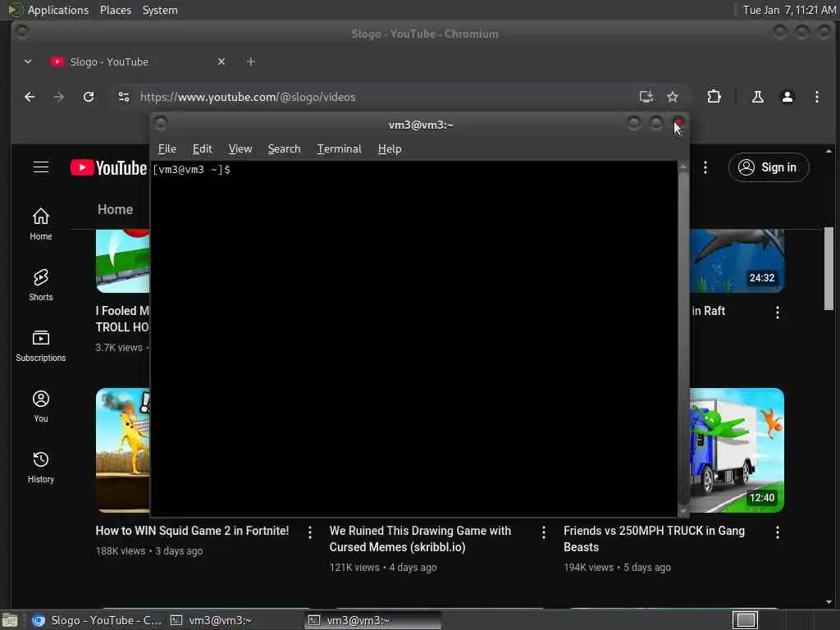
Task: Click the terminal command prompt area
Action: 414,339
